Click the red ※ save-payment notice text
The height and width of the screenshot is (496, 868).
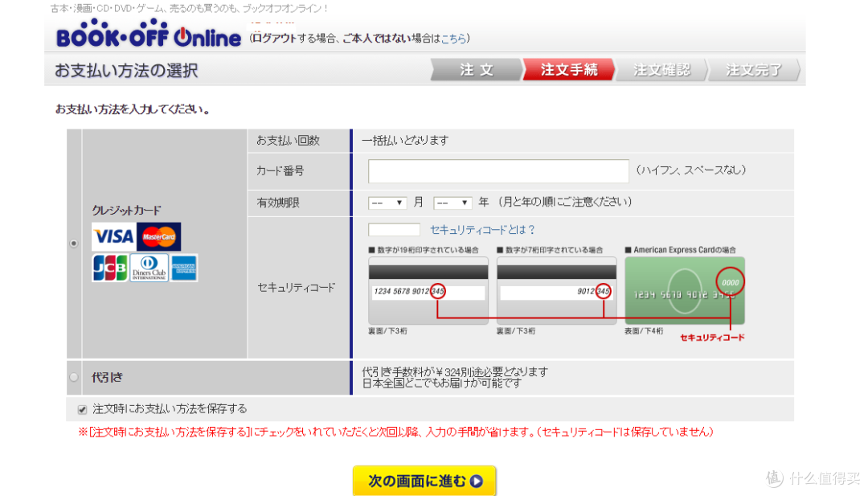pos(395,432)
